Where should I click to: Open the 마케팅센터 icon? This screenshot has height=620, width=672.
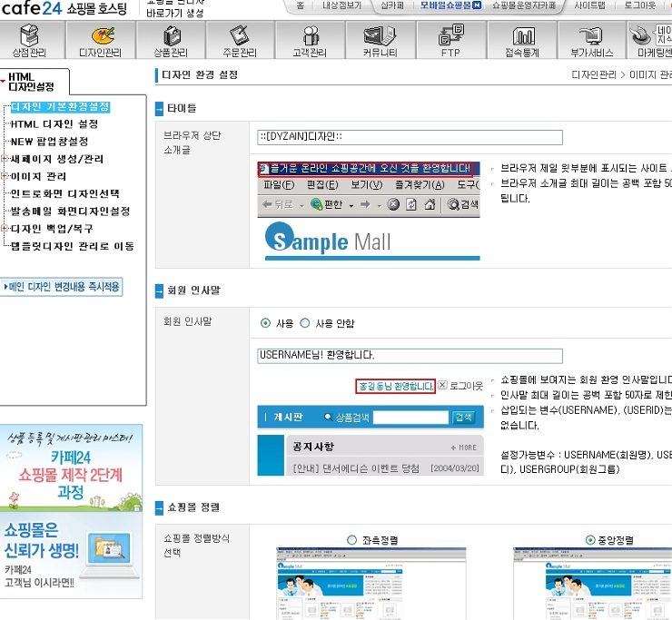651,40
